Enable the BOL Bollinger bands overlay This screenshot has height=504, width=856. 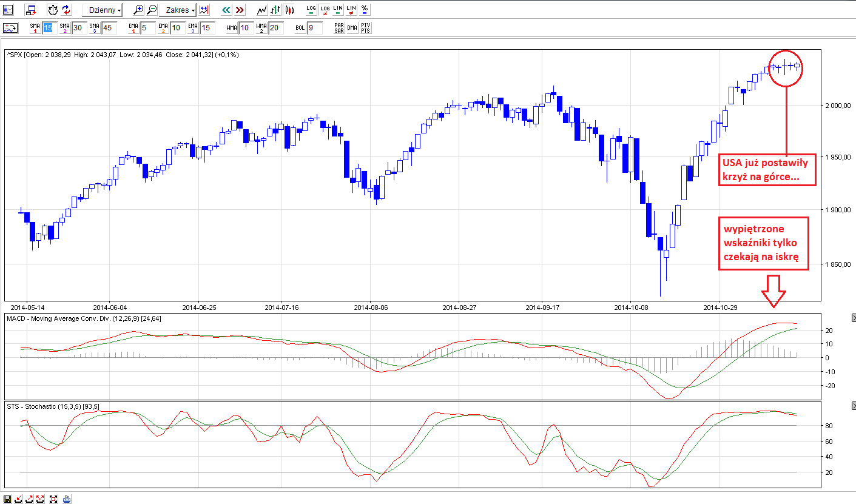click(300, 27)
